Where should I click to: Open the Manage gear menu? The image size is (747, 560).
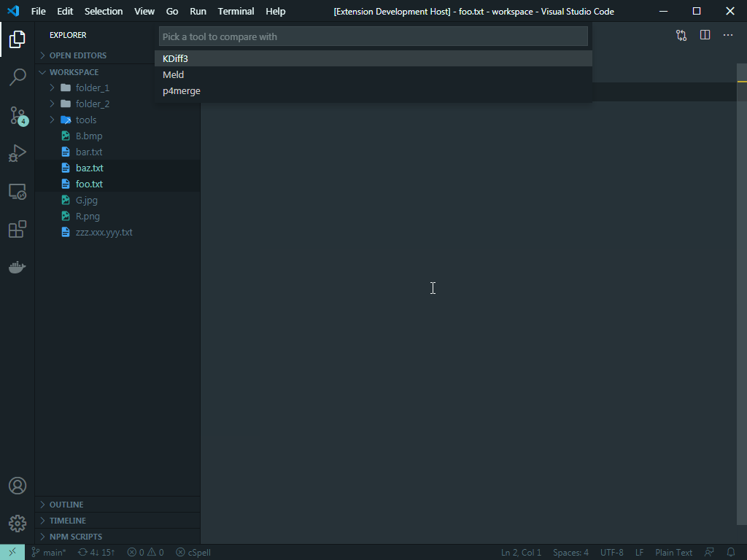[x=18, y=524]
